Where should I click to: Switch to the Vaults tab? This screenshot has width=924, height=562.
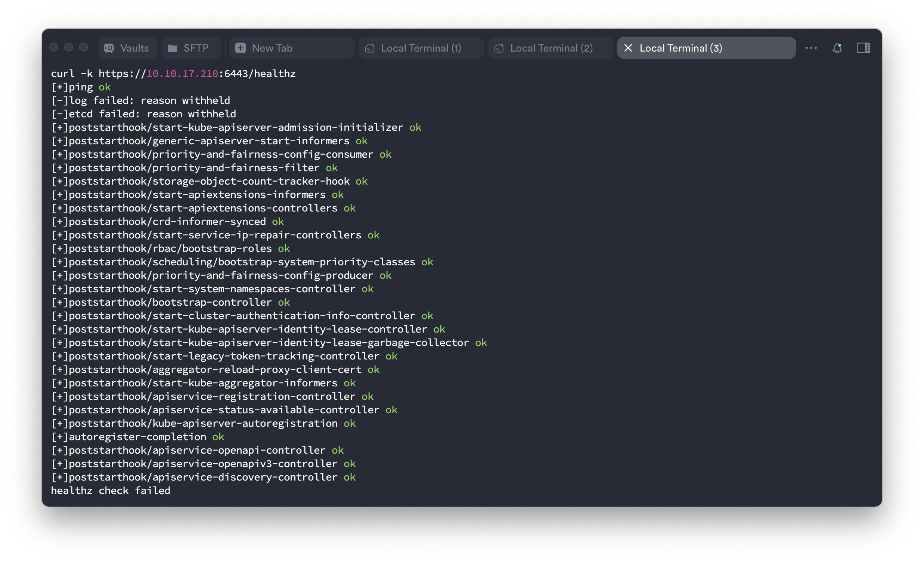coord(134,48)
